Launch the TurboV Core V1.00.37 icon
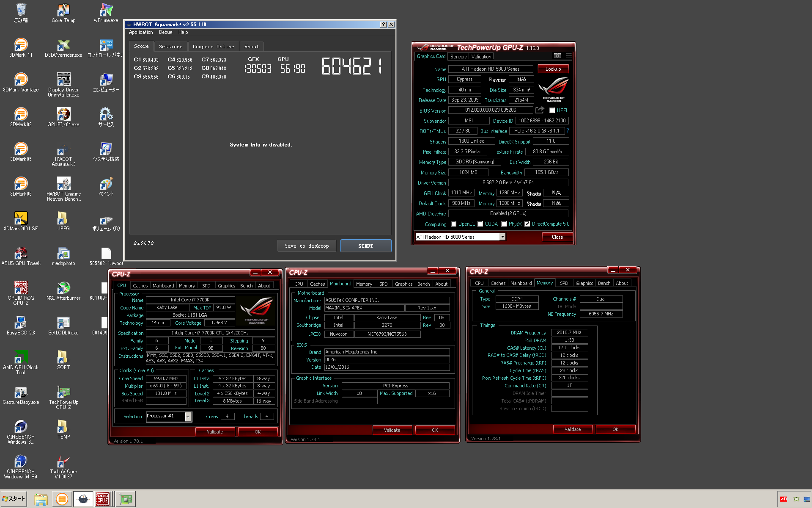 63,467
